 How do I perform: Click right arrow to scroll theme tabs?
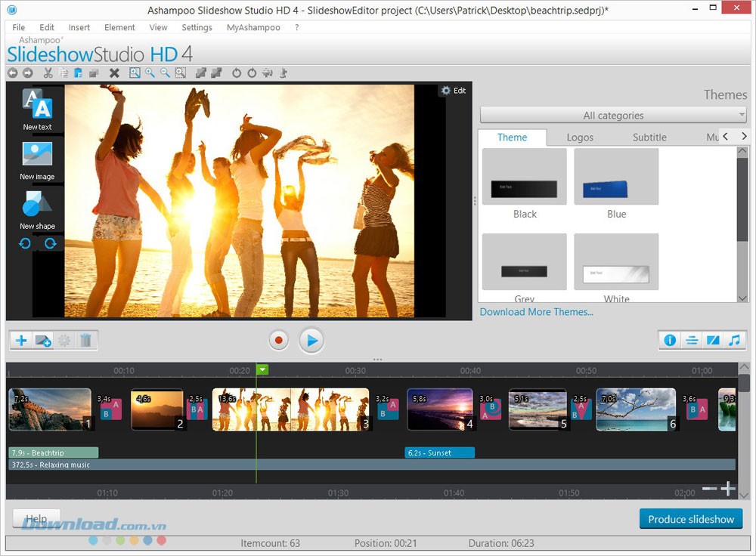(x=744, y=137)
